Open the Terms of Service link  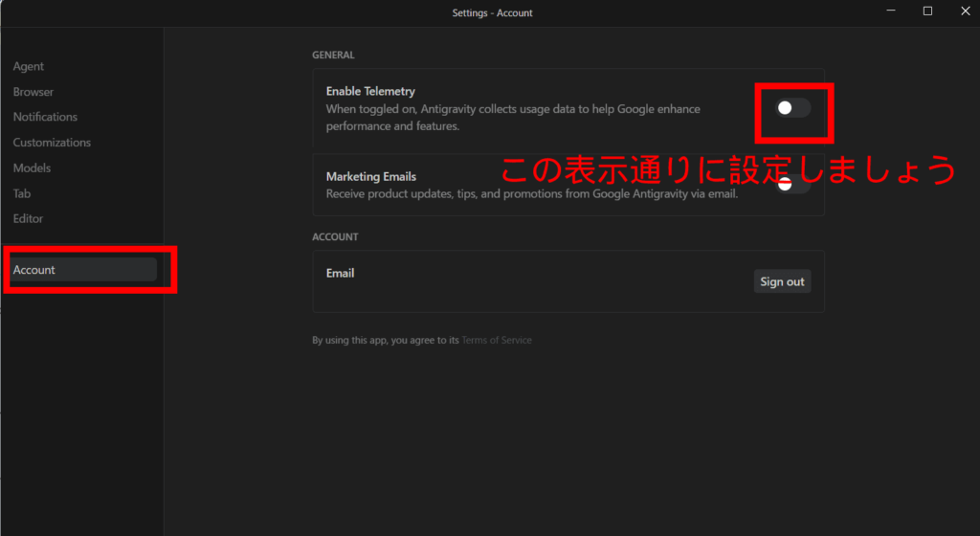[497, 340]
